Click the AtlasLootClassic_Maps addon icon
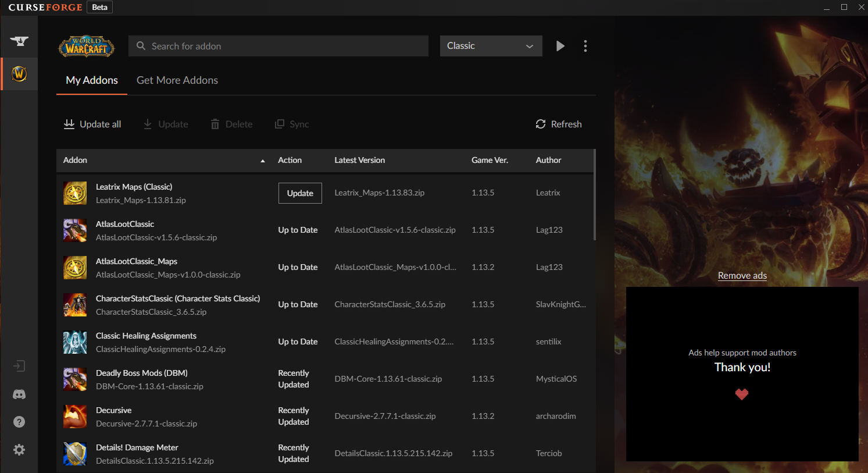This screenshot has width=868, height=473. [x=75, y=268]
